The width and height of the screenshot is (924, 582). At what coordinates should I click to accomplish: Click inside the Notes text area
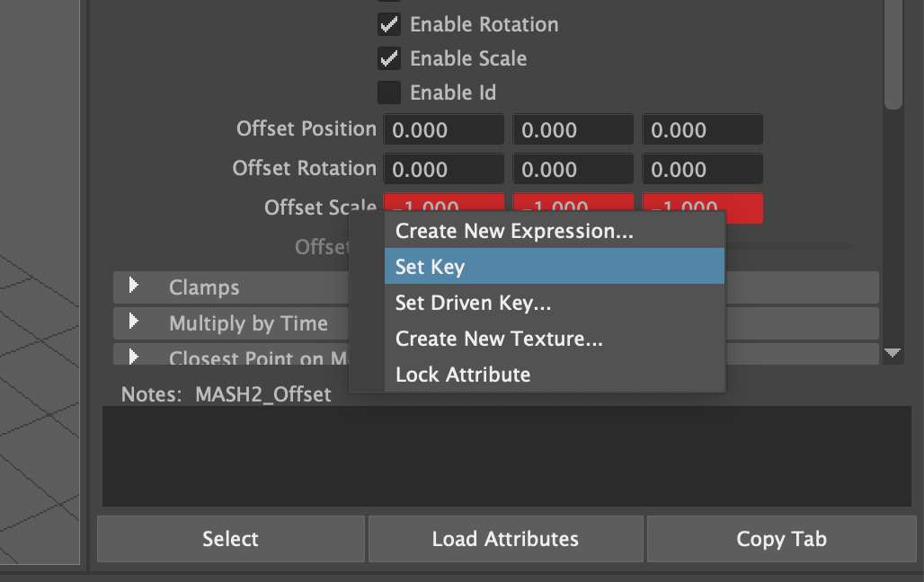point(506,456)
